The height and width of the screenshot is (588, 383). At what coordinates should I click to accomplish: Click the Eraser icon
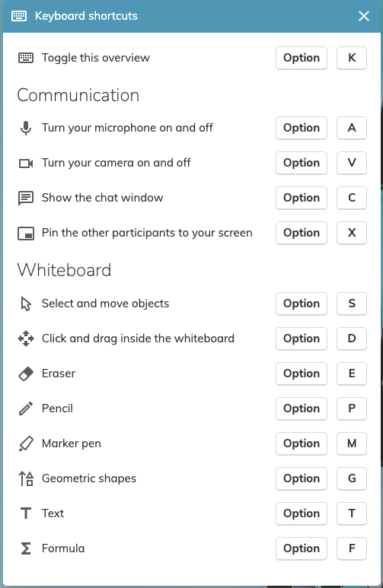tap(26, 373)
